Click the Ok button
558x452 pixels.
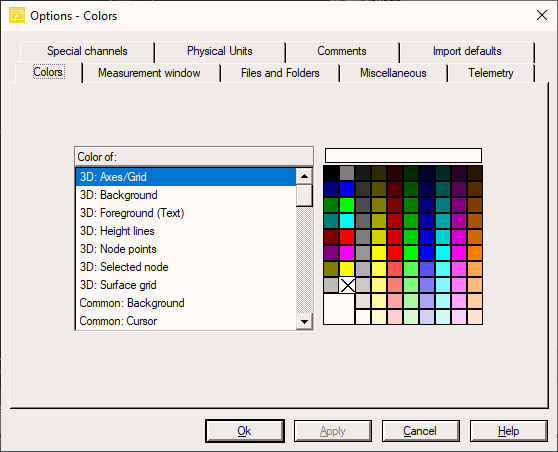245,431
